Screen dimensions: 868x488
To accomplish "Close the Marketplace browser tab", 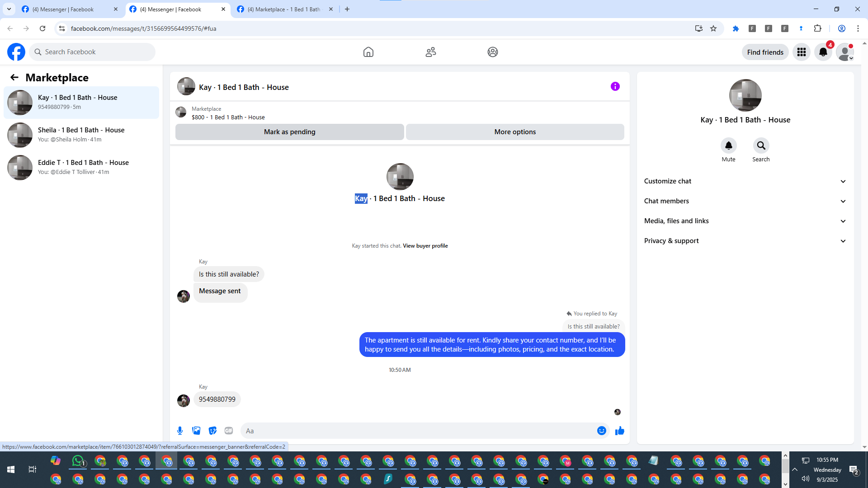I will pyautogui.click(x=331, y=9).
